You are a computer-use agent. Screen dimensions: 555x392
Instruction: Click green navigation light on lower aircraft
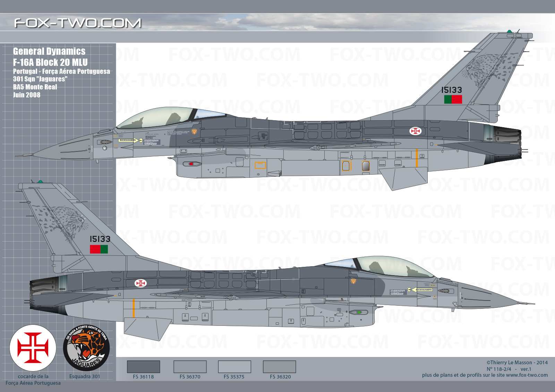point(359,312)
